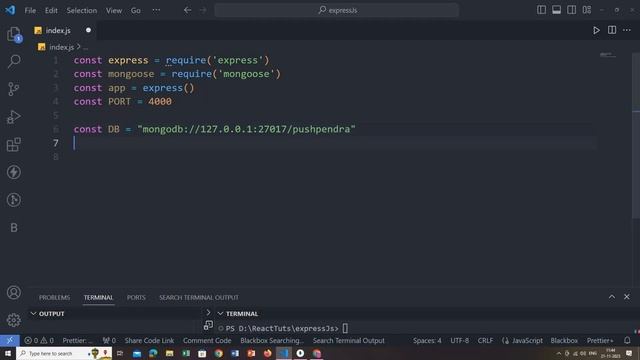This screenshot has height=360, width=640.
Task: Open the Thunder Client lightning icon
Action: click(13, 172)
